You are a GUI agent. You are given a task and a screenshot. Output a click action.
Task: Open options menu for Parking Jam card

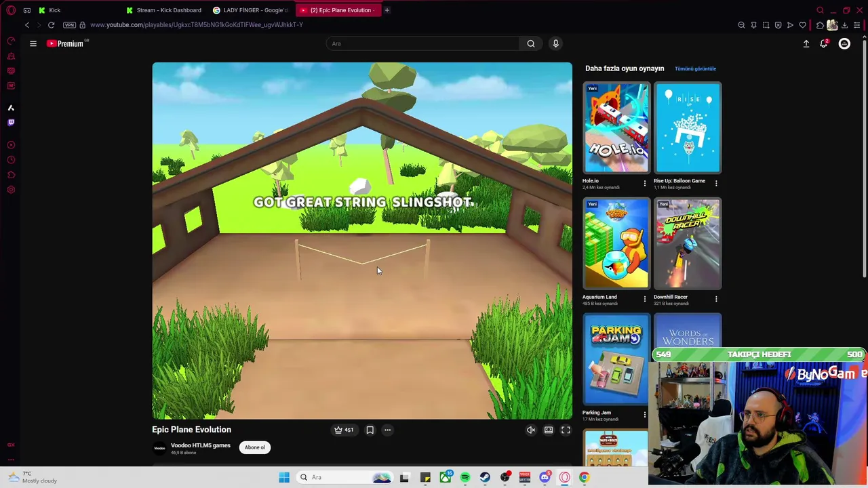pyautogui.click(x=645, y=415)
